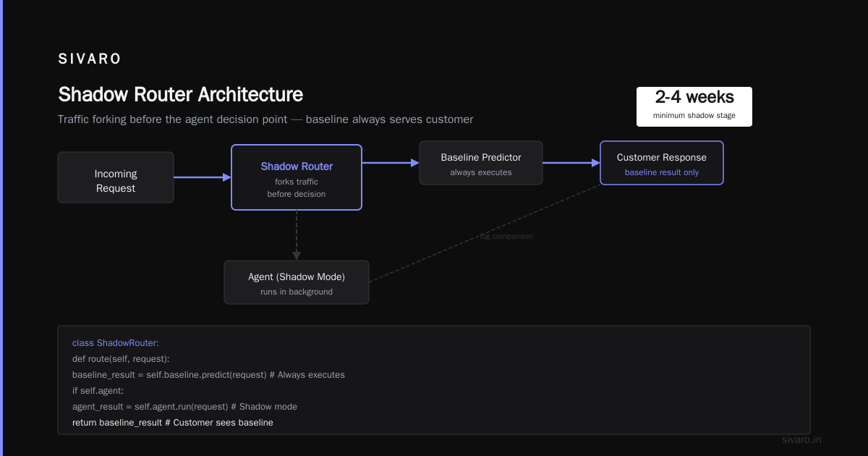Click the class ShadowRouter code line
Image resolution: width=868 pixels, height=456 pixels.
(x=116, y=343)
